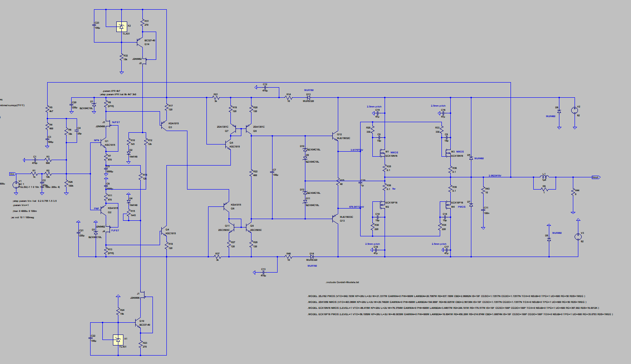The height and width of the screenshot is (364, 631).
Task: Click capacitor C1 470p
Action: 35,160
